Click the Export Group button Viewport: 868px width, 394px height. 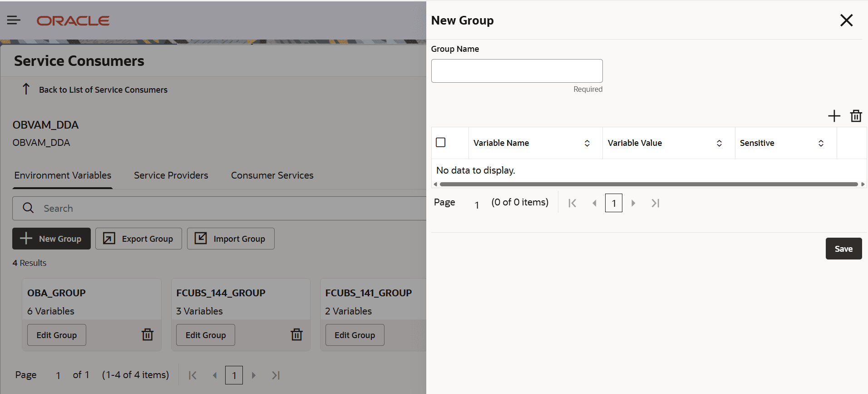(x=138, y=239)
